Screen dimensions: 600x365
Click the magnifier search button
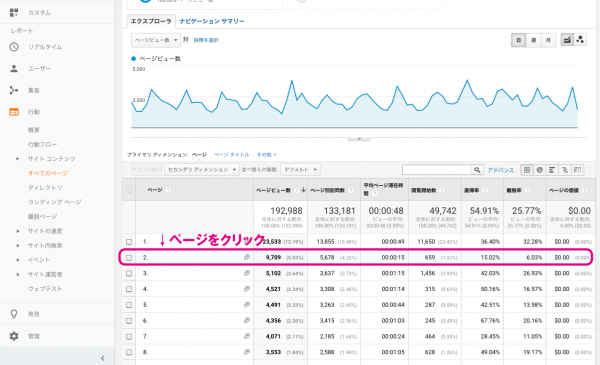click(x=477, y=170)
